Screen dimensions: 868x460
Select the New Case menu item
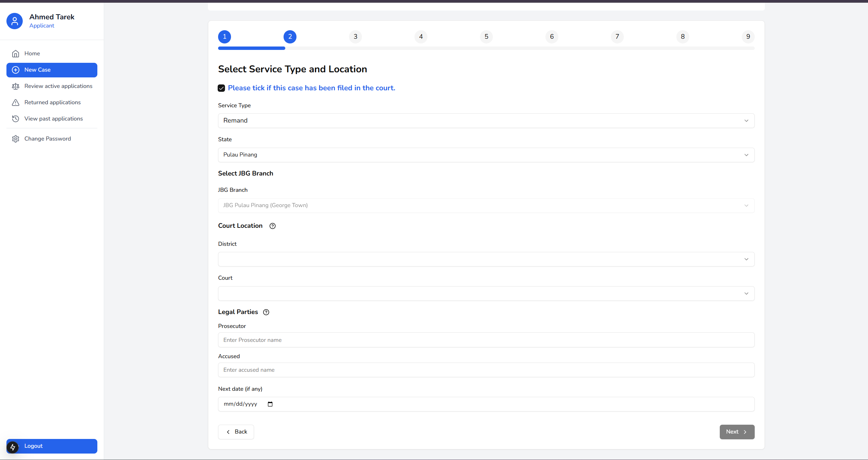coord(52,70)
